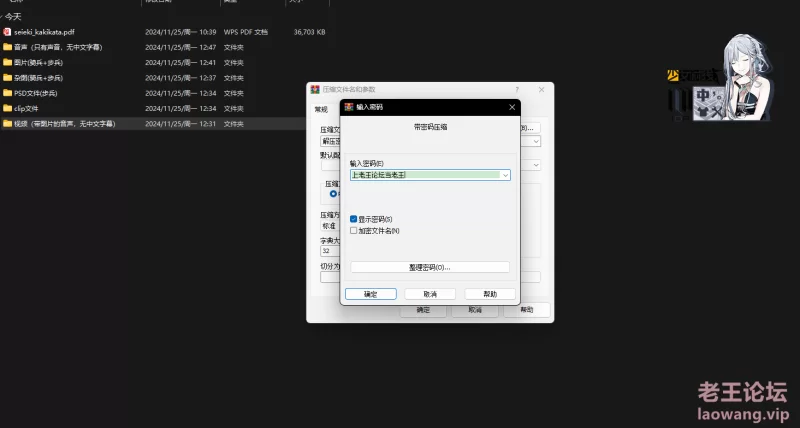Click WinRAR icon in 压缩文件名和参数 title bar
The width and height of the screenshot is (800, 428).
coord(315,89)
